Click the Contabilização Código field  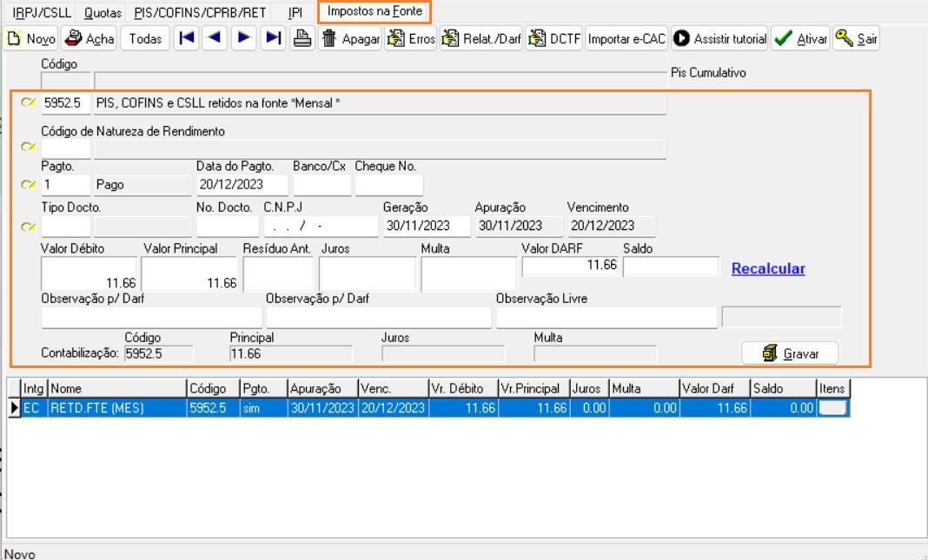tap(159, 353)
